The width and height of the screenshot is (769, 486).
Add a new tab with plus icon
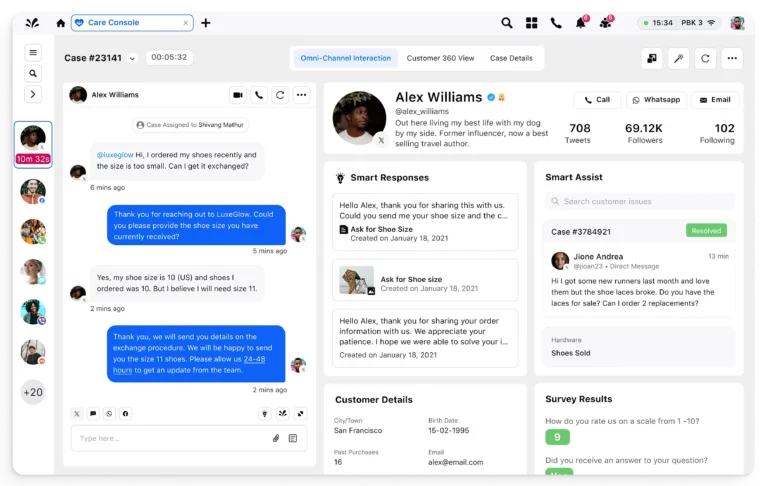tap(206, 23)
